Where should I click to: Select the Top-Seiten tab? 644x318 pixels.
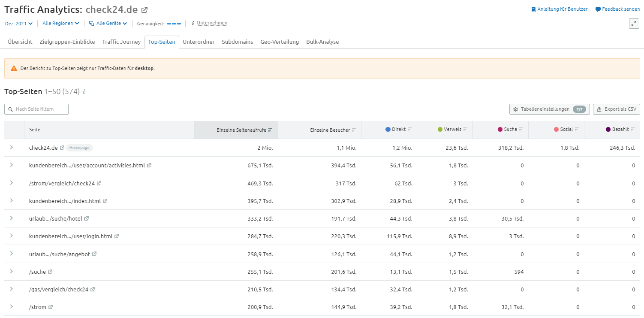(x=162, y=42)
